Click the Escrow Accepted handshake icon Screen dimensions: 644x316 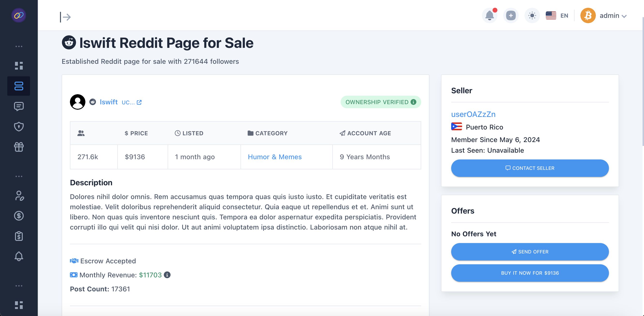click(x=74, y=261)
